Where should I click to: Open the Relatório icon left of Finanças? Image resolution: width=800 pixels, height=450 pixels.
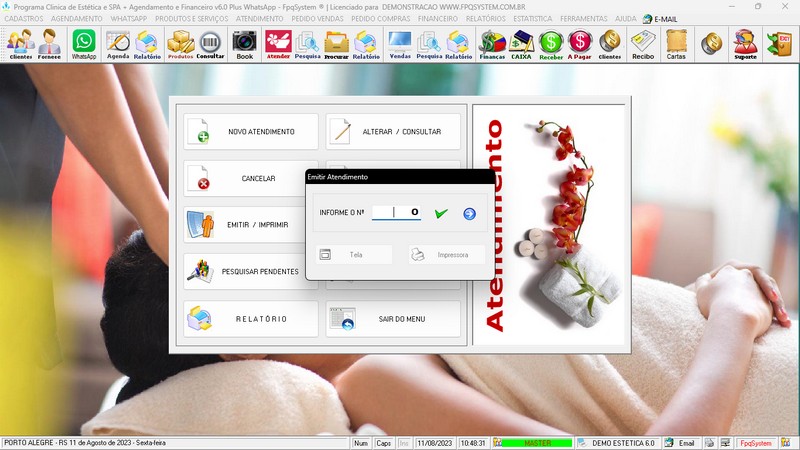[458, 44]
